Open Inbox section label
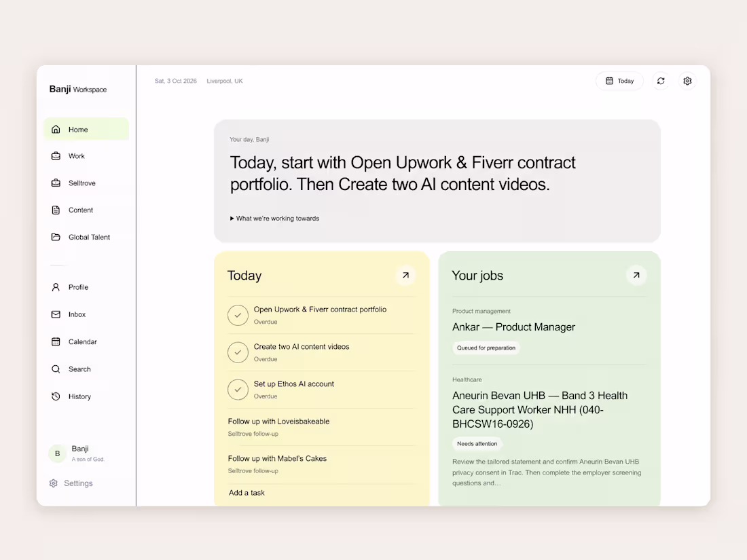This screenshot has width=747, height=560. (77, 314)
